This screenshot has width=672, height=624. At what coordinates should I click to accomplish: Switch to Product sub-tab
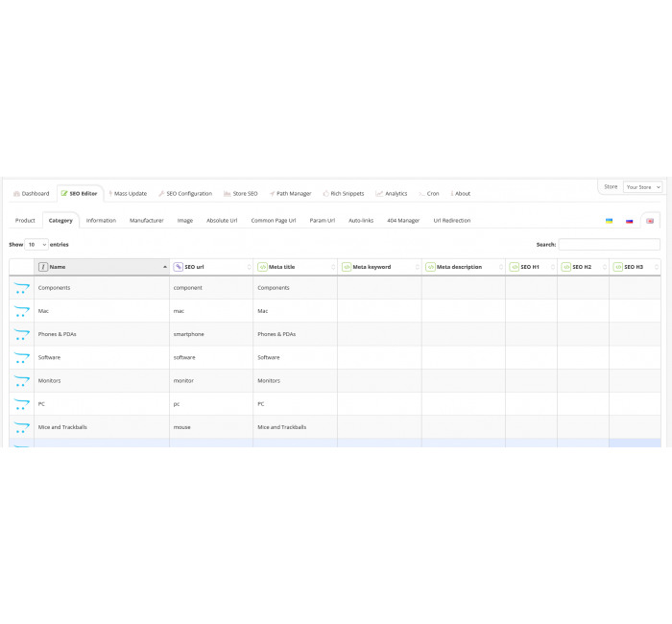point(25,220)
